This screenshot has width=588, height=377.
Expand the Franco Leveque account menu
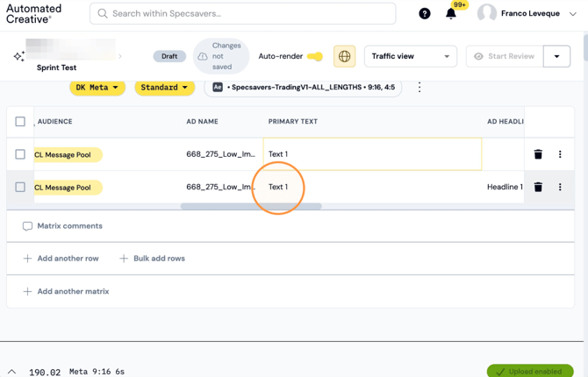click(x=572, y=14)
